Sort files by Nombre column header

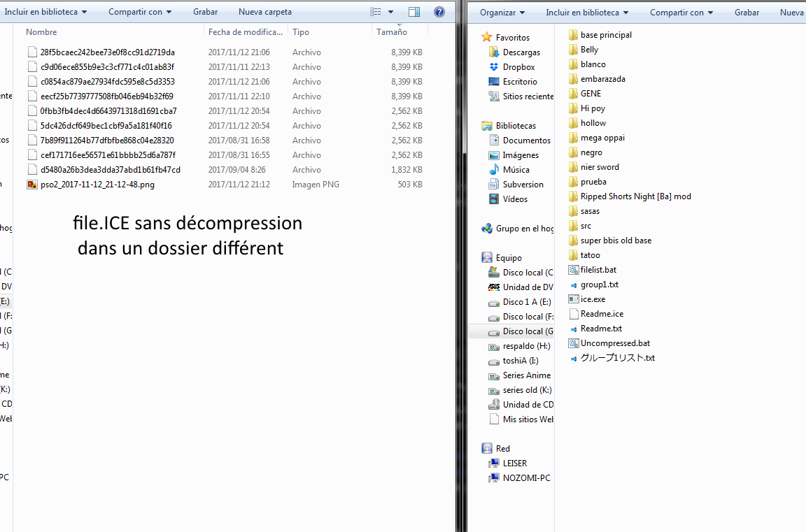tap(42, 32)
